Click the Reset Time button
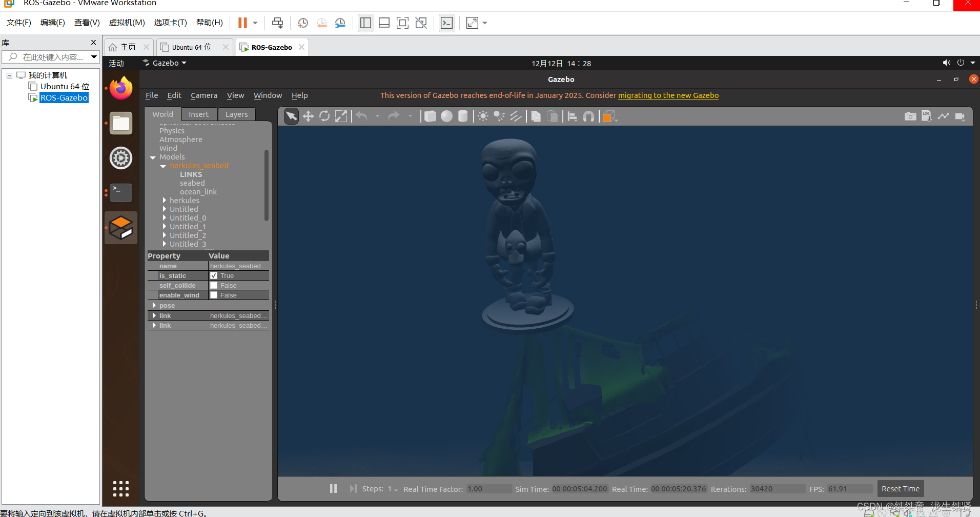 pos(901,489)
